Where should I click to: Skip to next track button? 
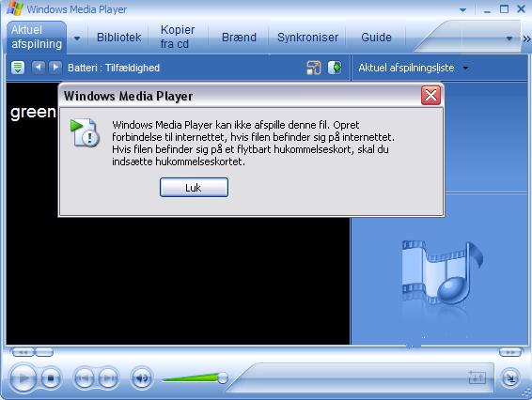108,377
